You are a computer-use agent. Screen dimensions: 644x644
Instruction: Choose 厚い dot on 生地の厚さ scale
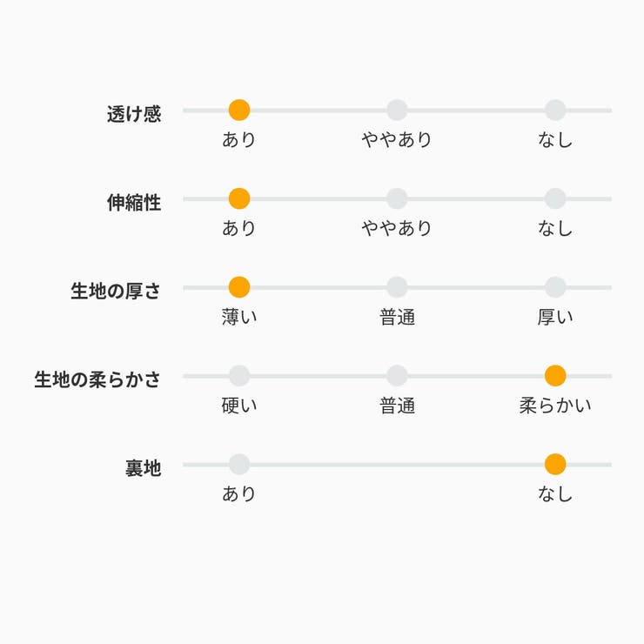click(x=555, y=287)
